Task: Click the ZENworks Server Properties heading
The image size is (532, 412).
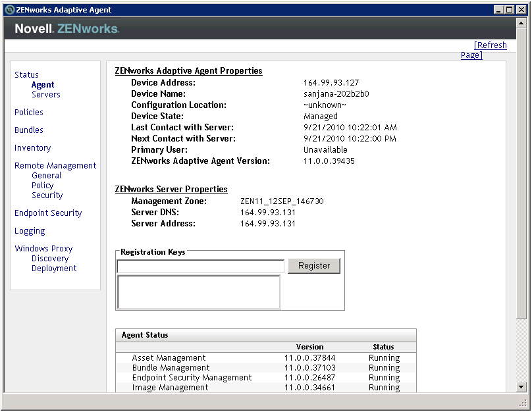Action: [171, 189]
